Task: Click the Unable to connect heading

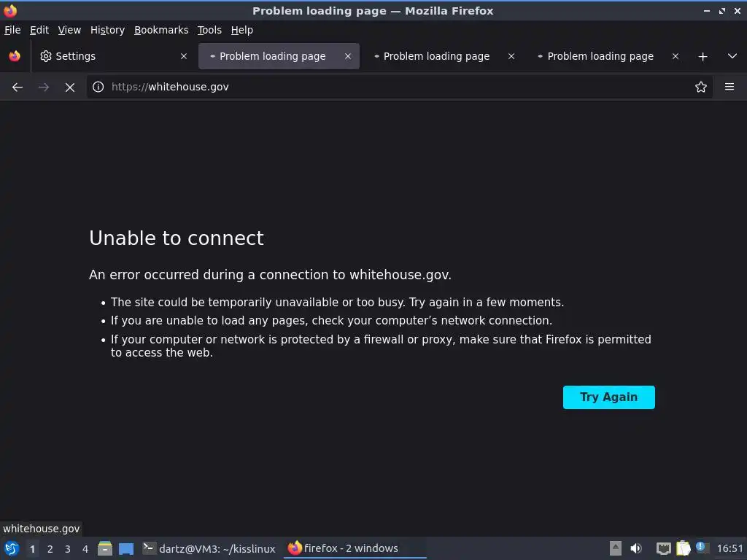Action: (177, 238)
